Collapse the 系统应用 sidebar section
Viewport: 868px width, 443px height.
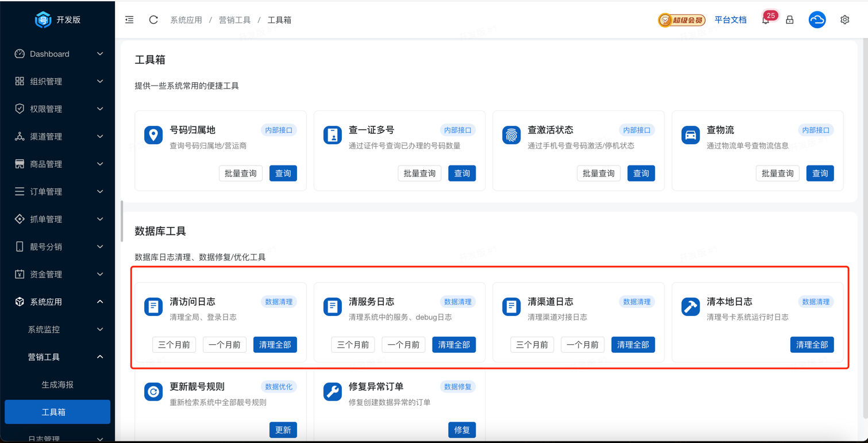click(x=57, y=302)
